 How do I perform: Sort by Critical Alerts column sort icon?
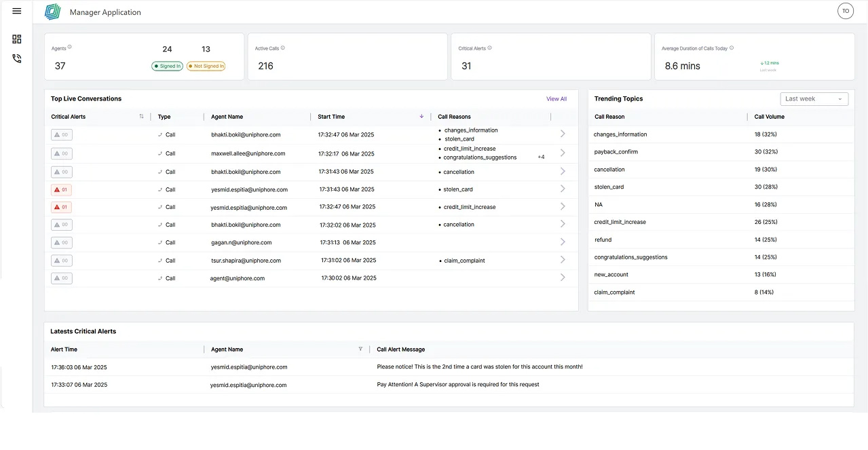point(141,117)
